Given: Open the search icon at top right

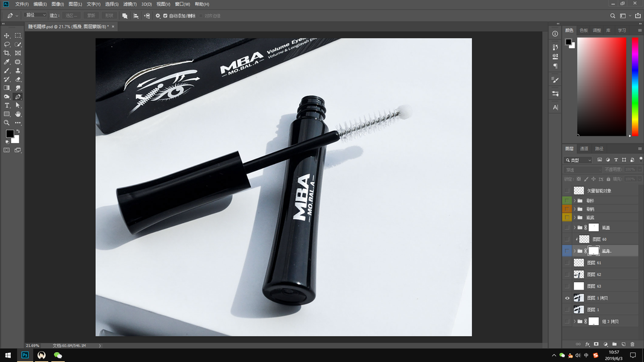Looking at the screenshot, I should coord(613,16).
